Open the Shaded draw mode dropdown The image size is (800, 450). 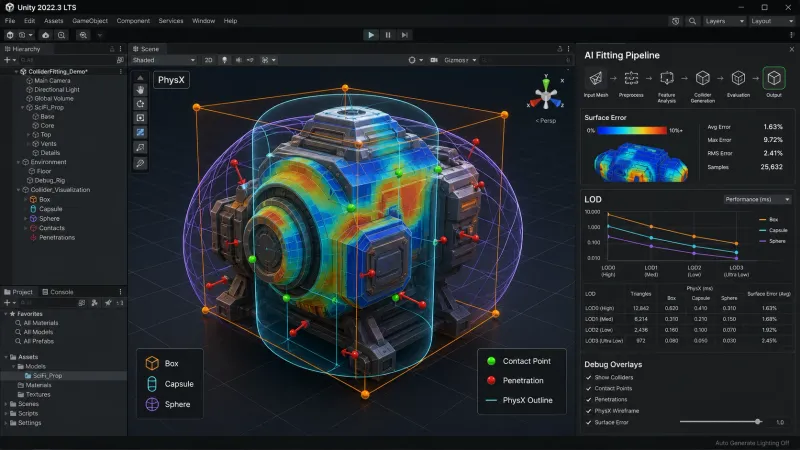coord(163,60)
